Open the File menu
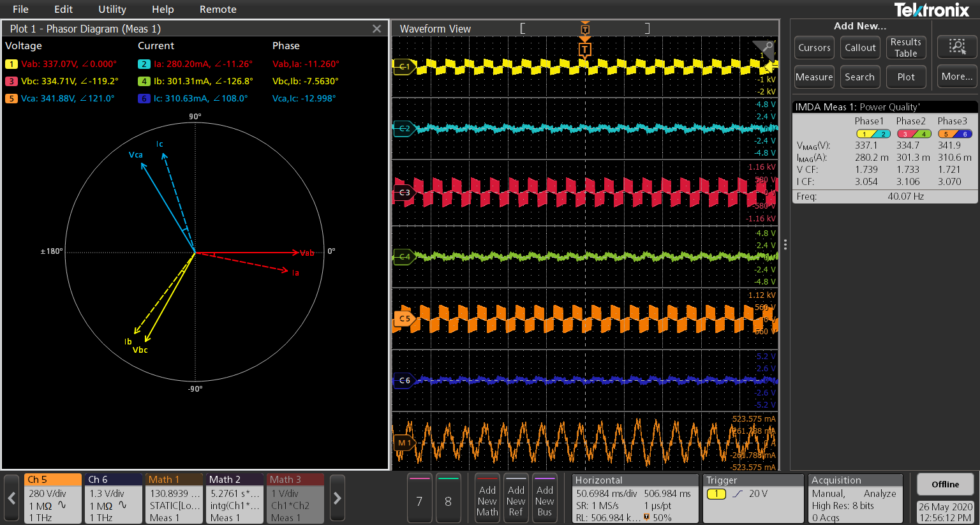The image size is (980, 525). (20, 10)
